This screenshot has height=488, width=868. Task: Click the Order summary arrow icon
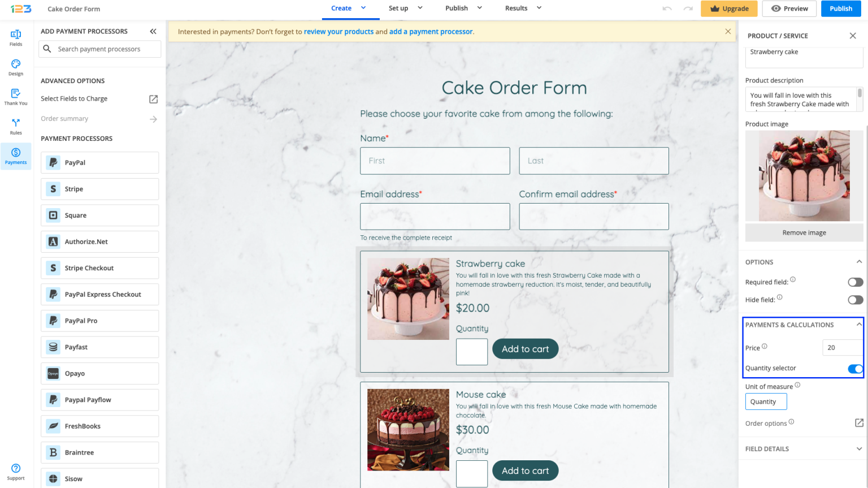[x=153, y=119]
